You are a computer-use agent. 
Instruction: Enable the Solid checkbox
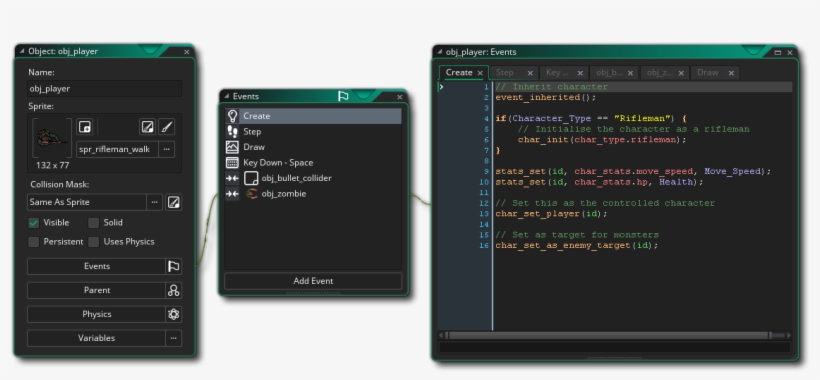click(x=94, y=223)
